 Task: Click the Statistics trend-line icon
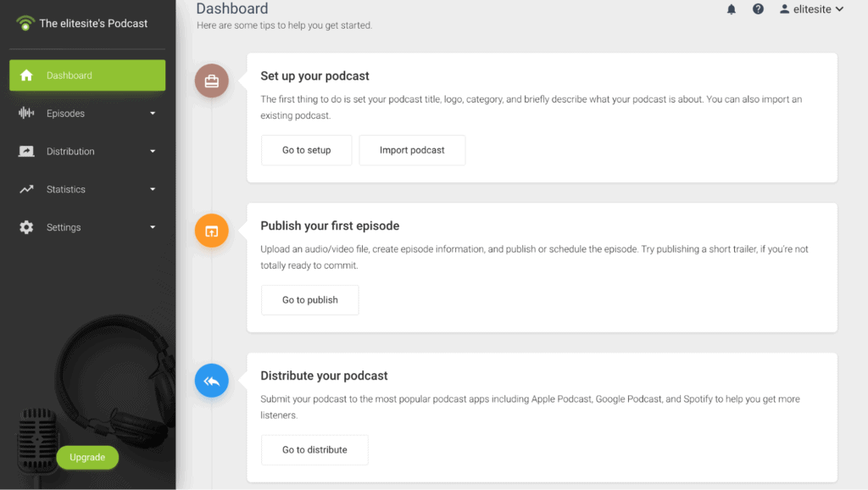coord(24,189)
